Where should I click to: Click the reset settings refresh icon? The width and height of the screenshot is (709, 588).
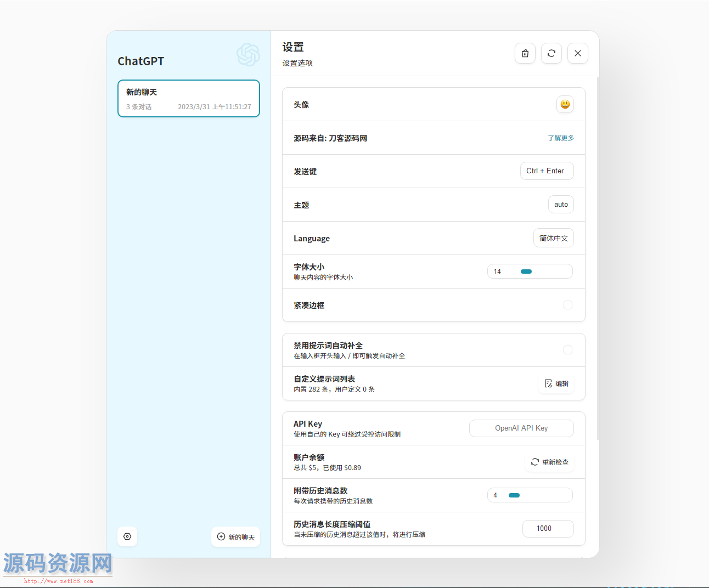[552, 53]
